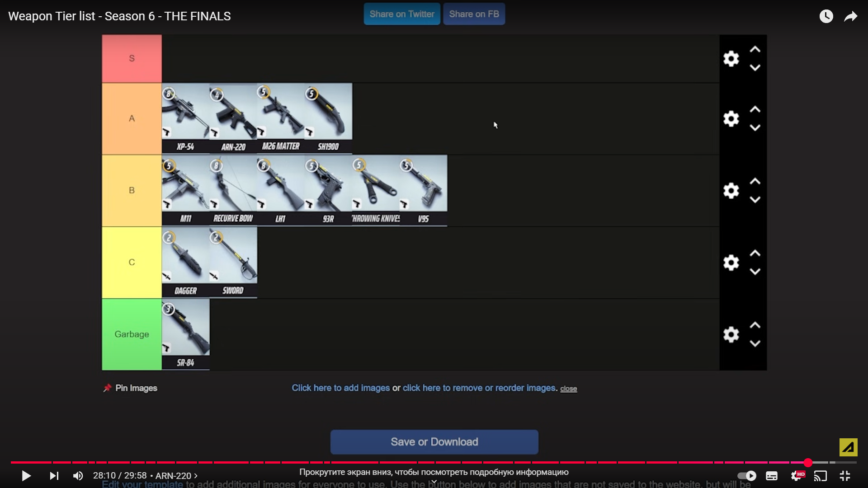Share tier list on Twitter
This screenshot has height=488, width=868.
[x=402, y=14]
